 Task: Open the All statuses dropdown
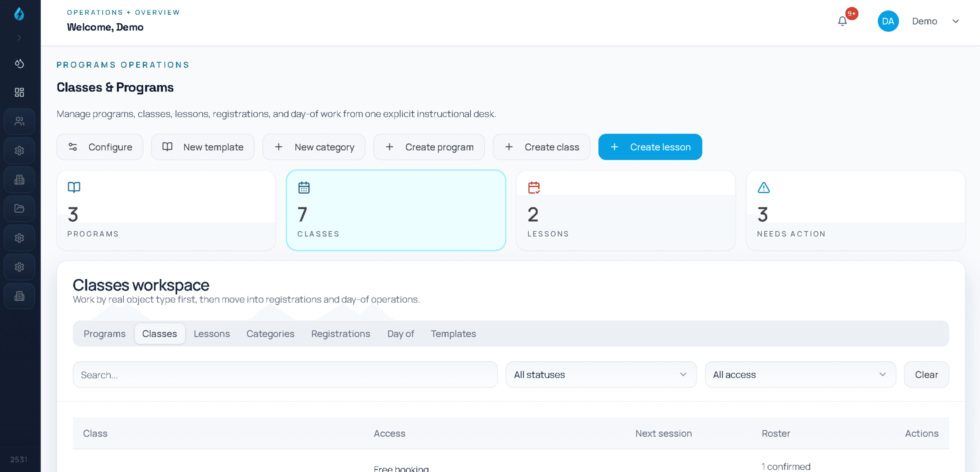(x=601, y=375)
